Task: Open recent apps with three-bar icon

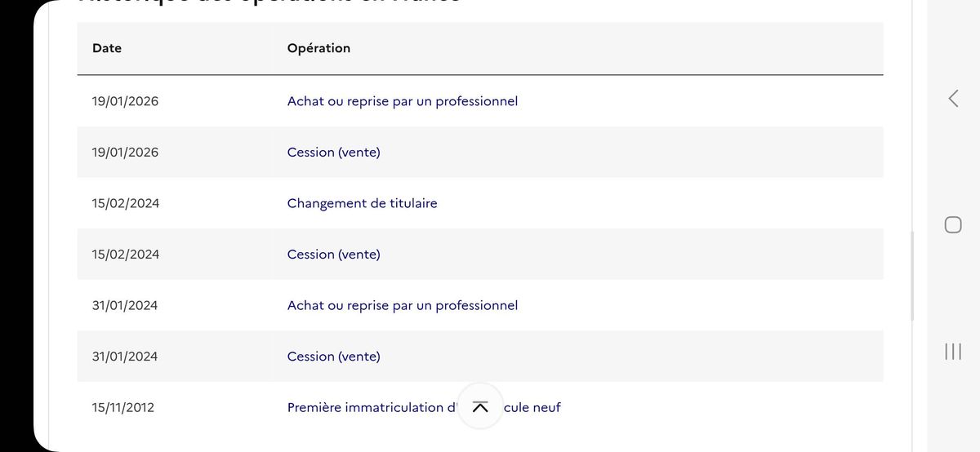Action: coord(953,352)
